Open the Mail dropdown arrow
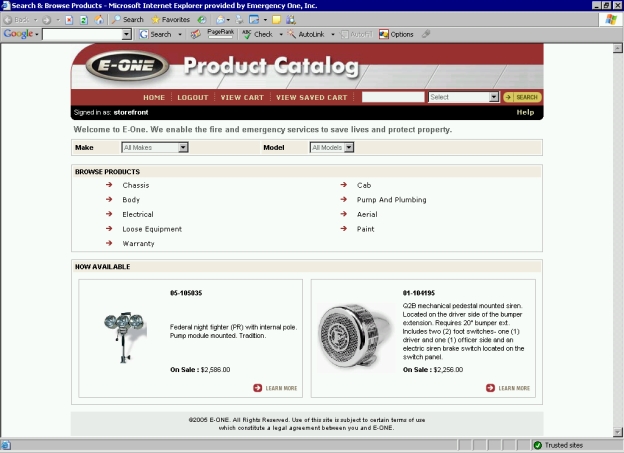The height and width of the screenshot is (453, 624). 228,20
